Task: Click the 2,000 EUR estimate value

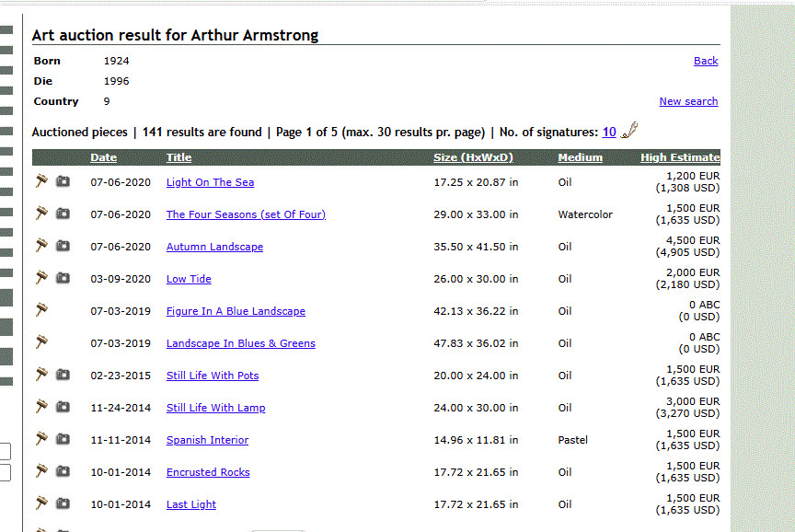Action: [693, 272]
